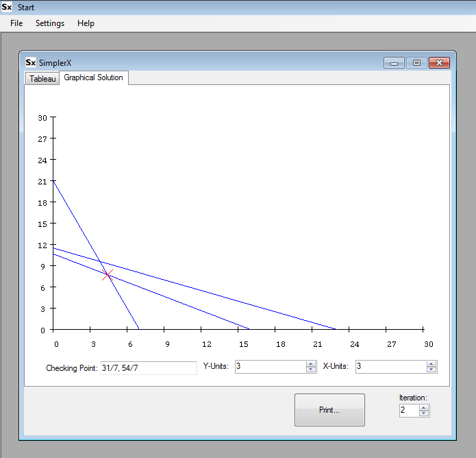Decrease X-Units with the down arrow
This screenshot has width=476, height=458.
tap(431, 370)
